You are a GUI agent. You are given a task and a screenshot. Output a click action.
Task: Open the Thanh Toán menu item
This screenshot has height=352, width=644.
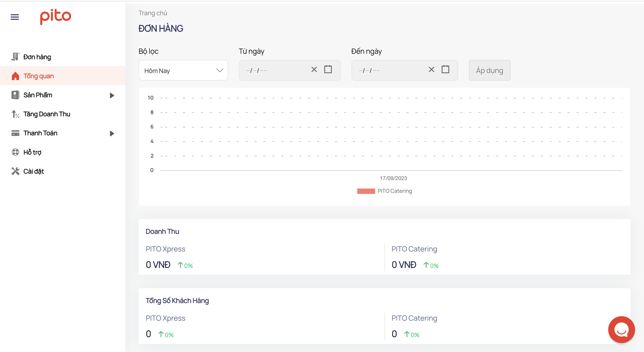coord(63,133)
